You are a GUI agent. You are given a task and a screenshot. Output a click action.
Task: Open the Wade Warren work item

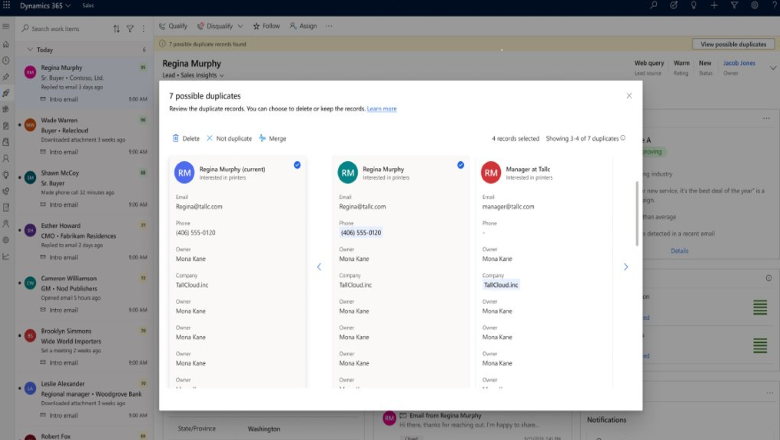coord(85,136)
